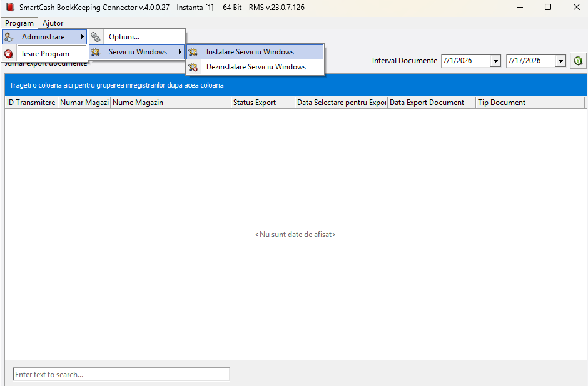Click the Instalare Serviciu Windows icon
588x386 pixels.
[x=193, y=52]
